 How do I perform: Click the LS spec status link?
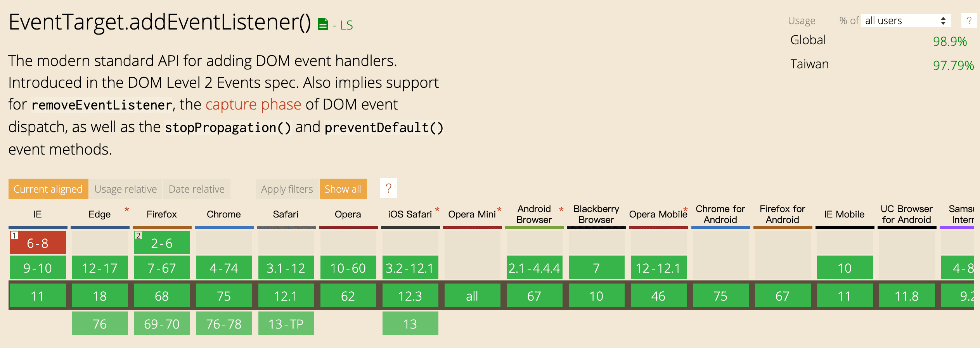[x=346, y=26]
